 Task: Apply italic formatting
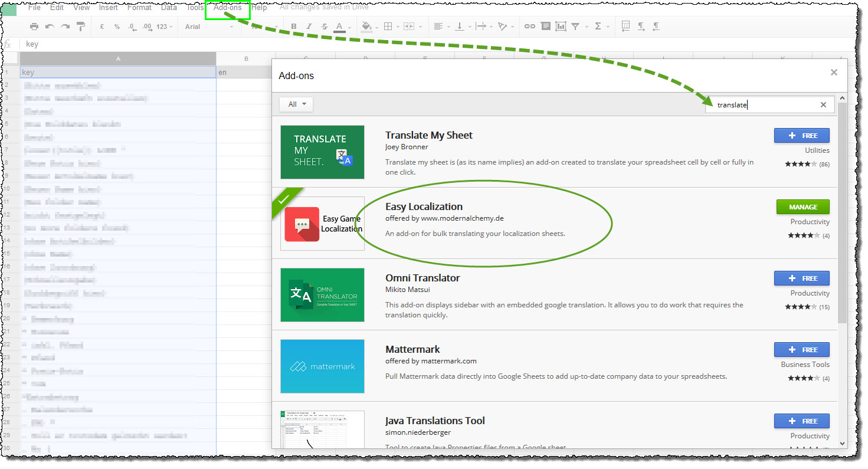click(x=309, y=27)
